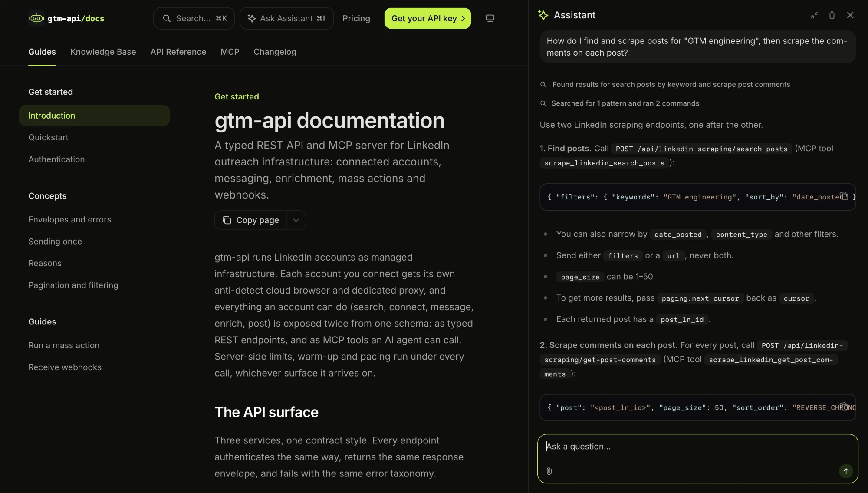Image resolution: width=868 pixels, height=493 pixels.
Task: Open Ask Assistant from the header
Action: (286, 18)
